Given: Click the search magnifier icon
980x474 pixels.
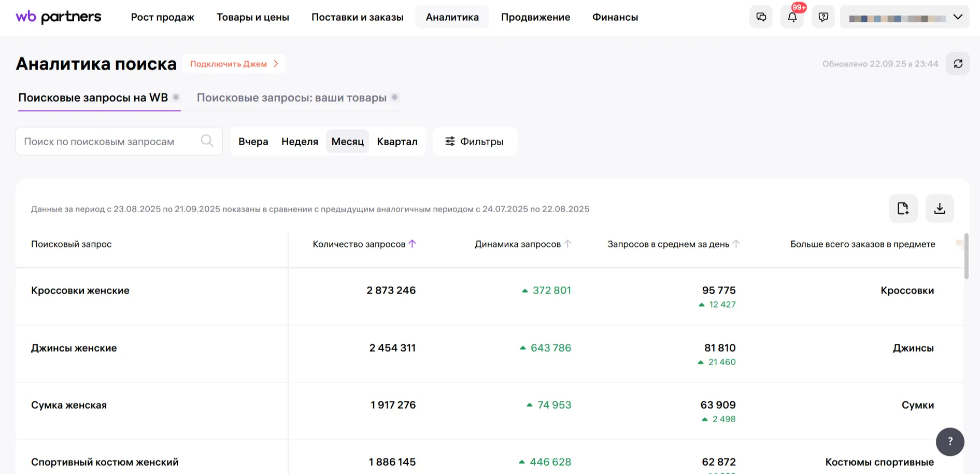Looking at the screenshot, I should (x=207, y=141).
